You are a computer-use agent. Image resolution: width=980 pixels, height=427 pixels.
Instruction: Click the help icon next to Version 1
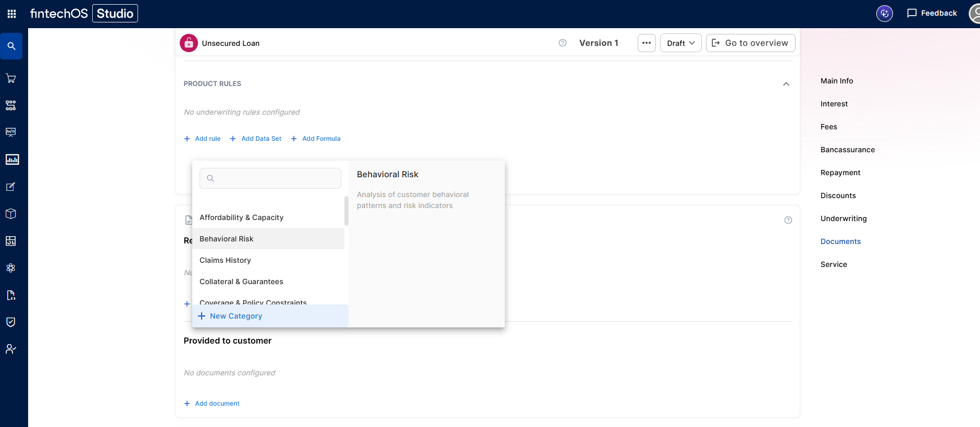tap(563, 43)
